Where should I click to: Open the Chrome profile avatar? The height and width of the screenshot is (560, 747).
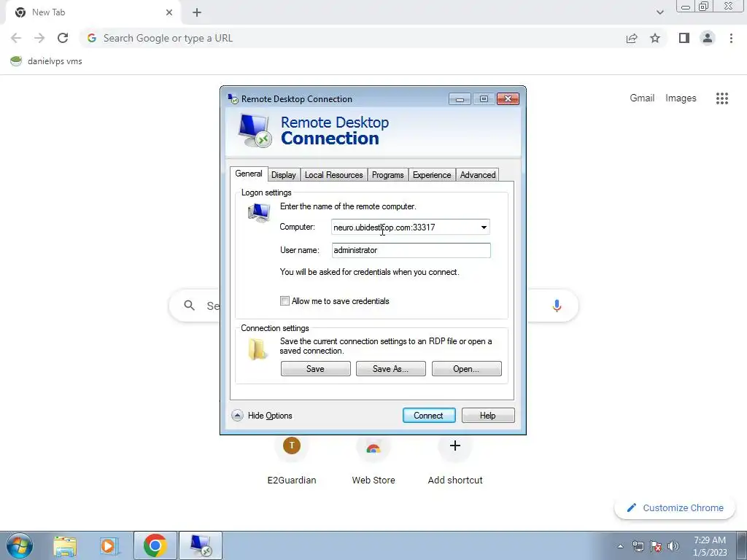(708, 38)
